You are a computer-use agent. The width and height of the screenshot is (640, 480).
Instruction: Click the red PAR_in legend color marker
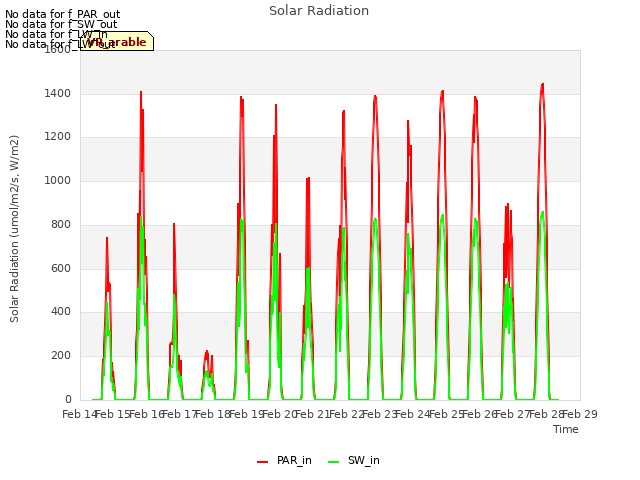pos(262,462)
